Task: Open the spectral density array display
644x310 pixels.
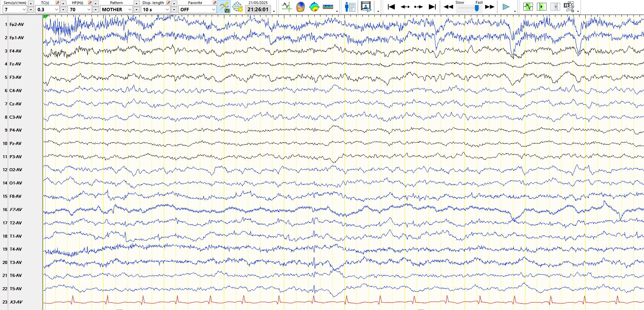Action: (328, 7)
